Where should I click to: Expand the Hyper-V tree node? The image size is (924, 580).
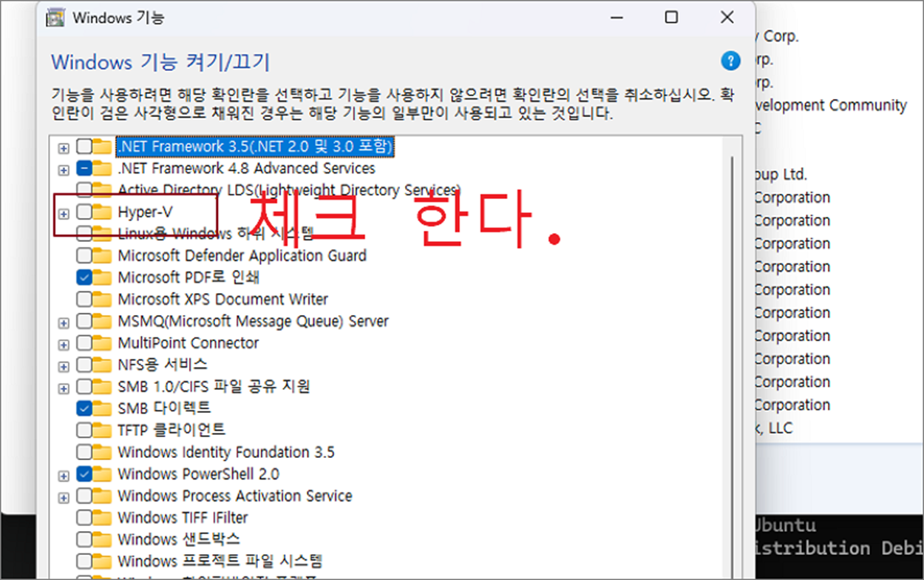(x=64, y=214)
